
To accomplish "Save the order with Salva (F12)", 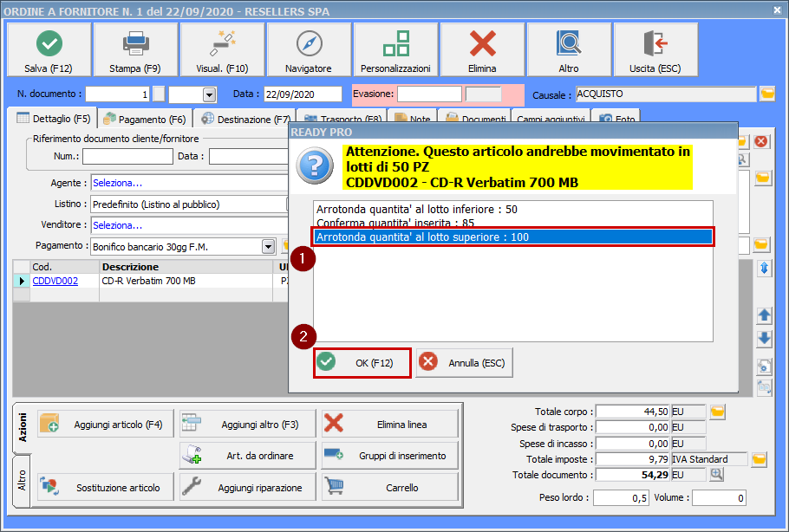I will pos(49,49).
